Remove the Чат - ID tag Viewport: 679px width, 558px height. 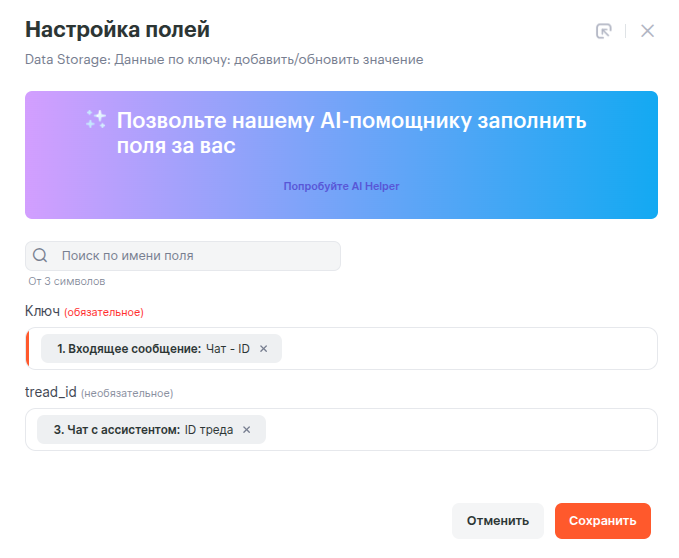[264, 349]
